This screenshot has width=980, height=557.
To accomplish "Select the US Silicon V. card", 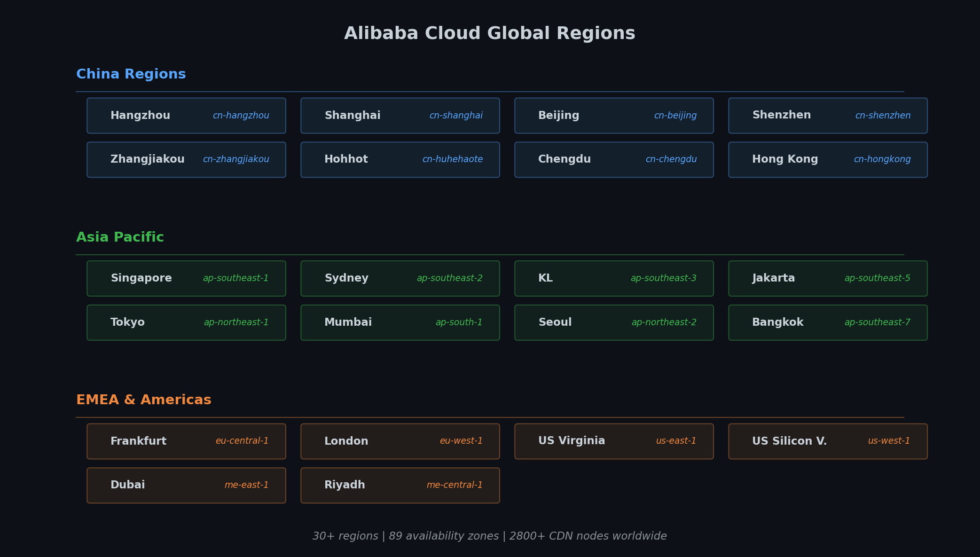I will click(x=828, y=441).
